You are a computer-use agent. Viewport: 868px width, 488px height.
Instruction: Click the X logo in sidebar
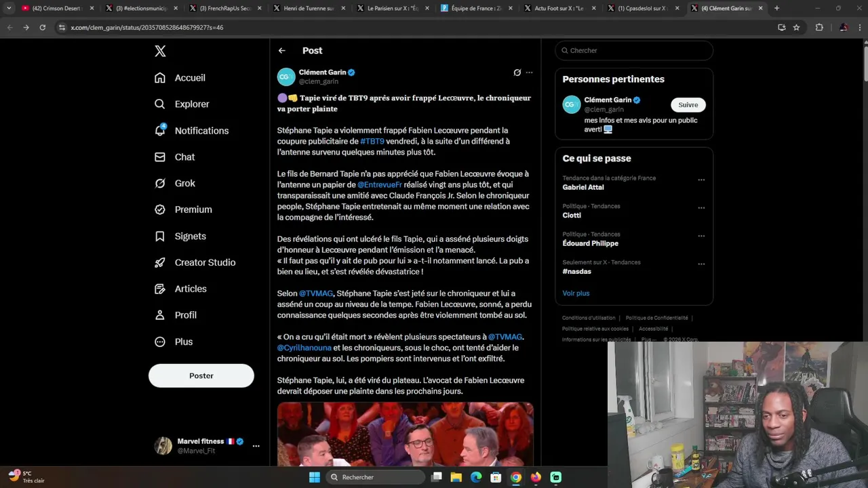pos(160,51)
